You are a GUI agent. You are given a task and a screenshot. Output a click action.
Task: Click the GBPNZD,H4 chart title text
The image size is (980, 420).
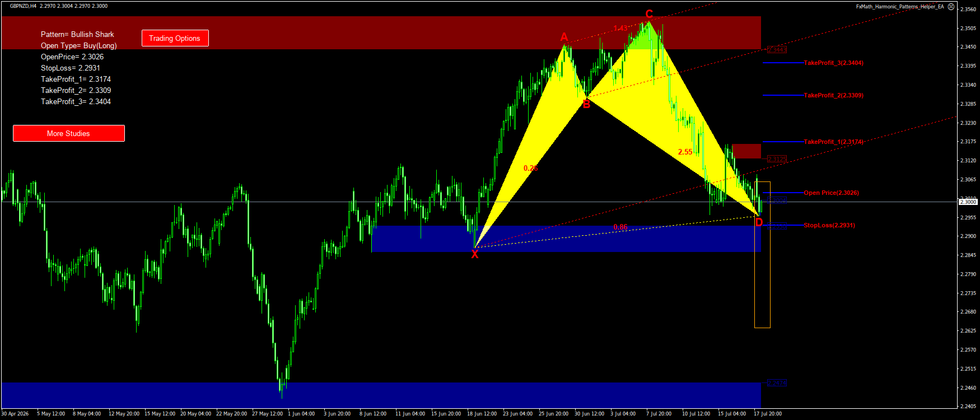point(23,6)
